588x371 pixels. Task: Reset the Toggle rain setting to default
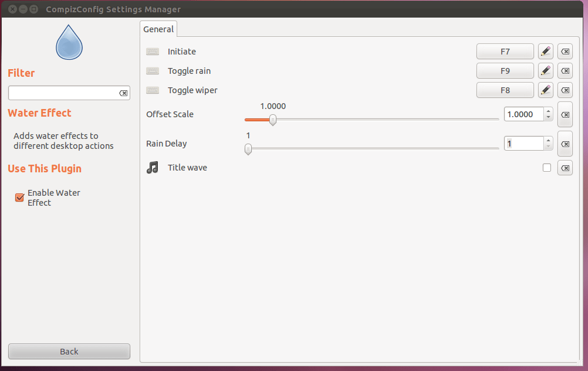pyautogui.click(x=565, y=71)
